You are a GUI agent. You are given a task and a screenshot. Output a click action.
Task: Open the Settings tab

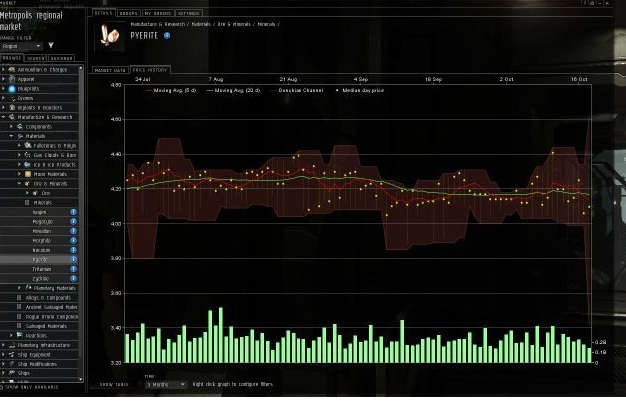pyautogui.click(x=188, y=13)
